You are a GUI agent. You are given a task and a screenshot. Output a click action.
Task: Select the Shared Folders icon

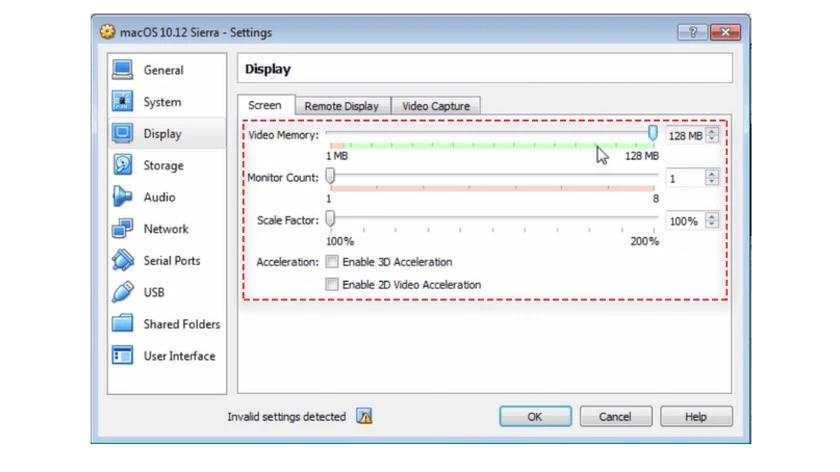[122, 324]
